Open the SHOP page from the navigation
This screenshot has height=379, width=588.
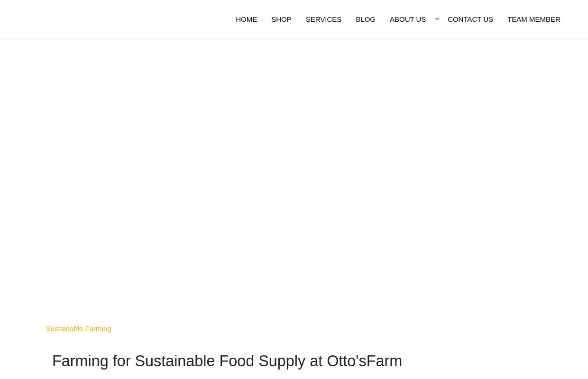point(281,19)
